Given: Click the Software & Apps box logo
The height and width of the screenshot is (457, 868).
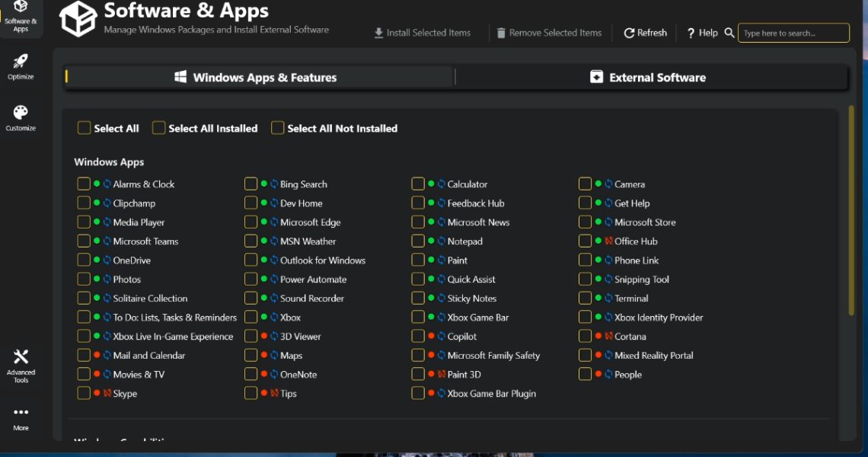Looking at the screenshot, I should 78,19.
